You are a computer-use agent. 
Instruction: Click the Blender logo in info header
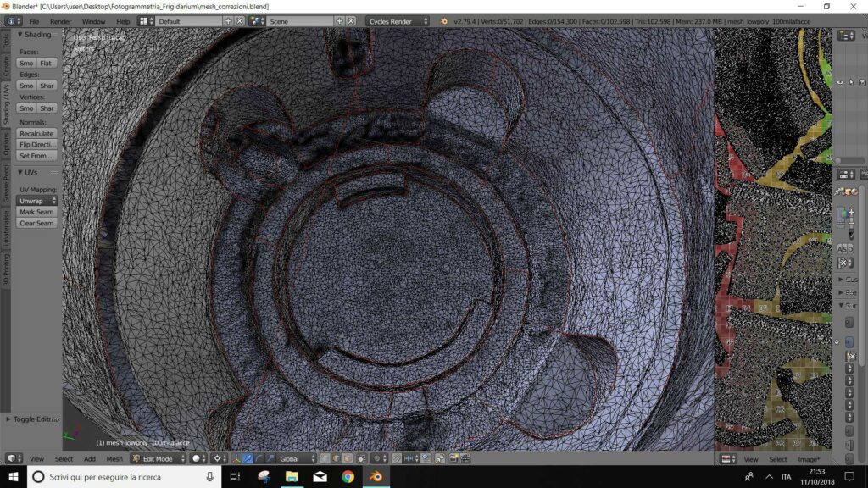point(443,21)
